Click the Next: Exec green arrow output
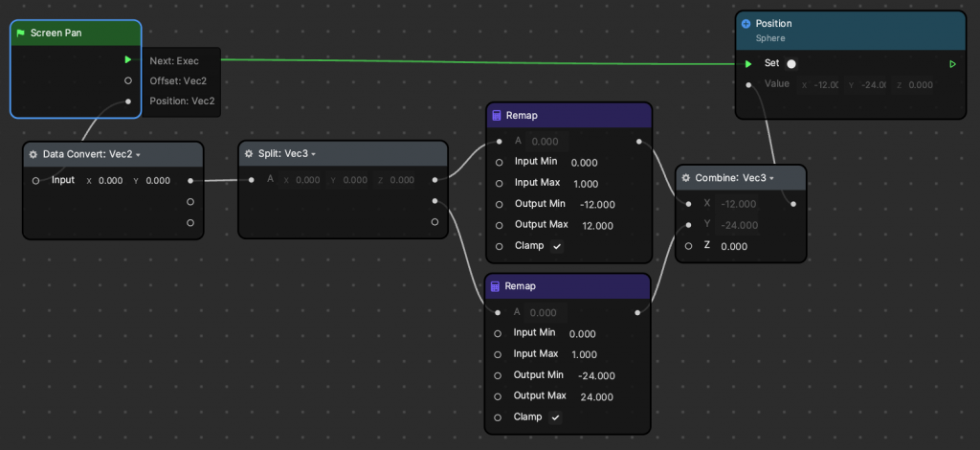 128,59
